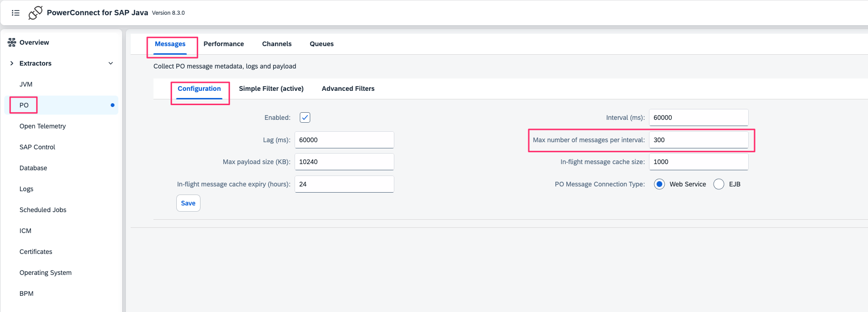
Task: Go to the Queues tab
Action: (322, 44)
